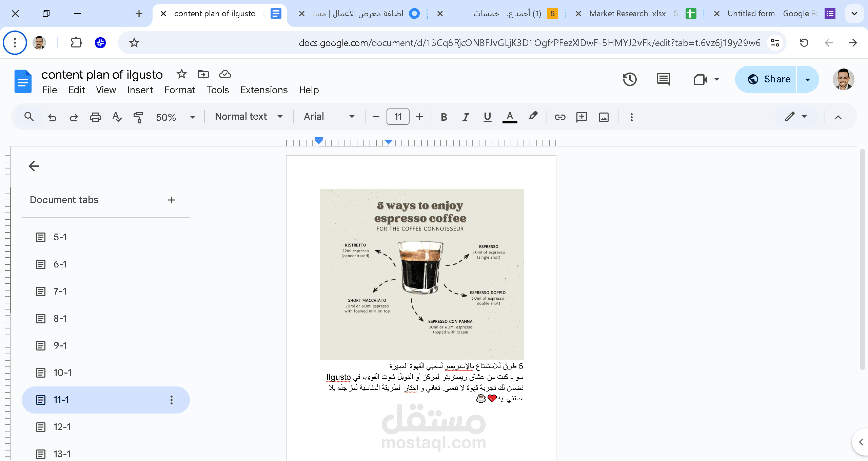
Task: Open the Extensions puzzle icon
Action: [76, 43]
